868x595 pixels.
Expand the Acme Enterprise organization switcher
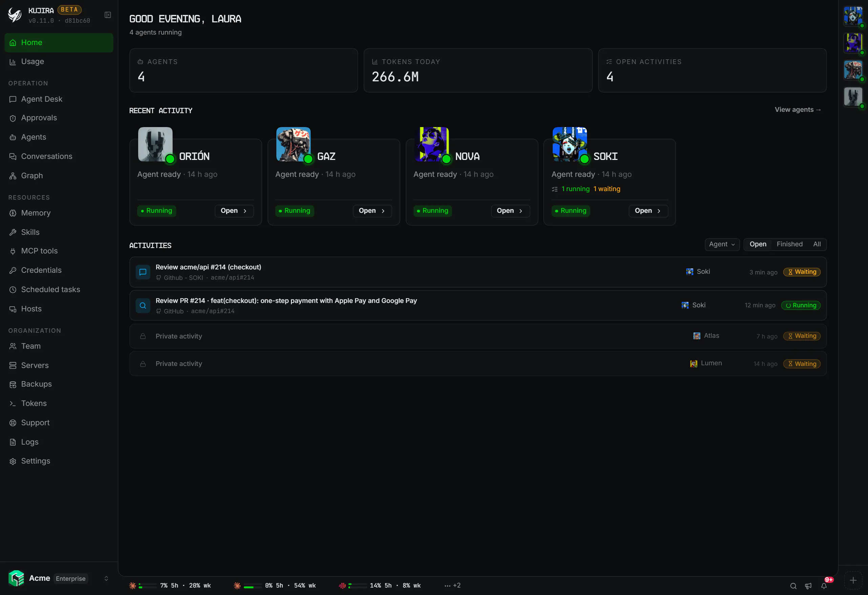tap(59, 578)
